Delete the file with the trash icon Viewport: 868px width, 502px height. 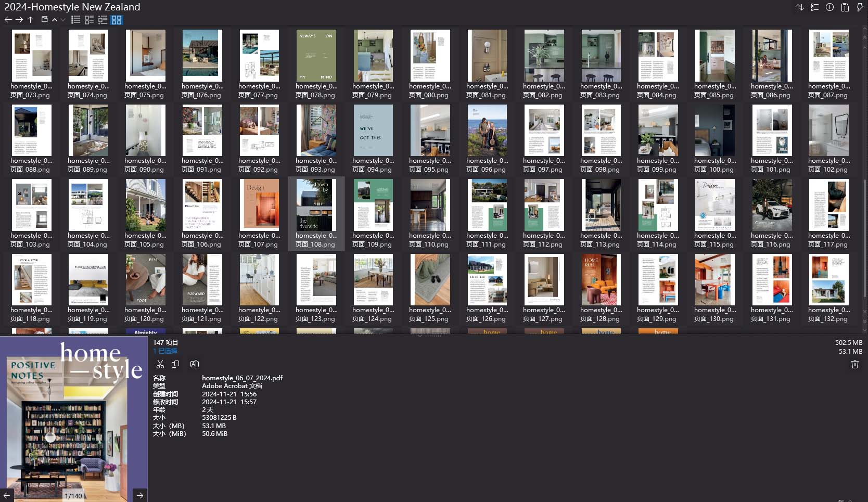pyautogui.click(x=854, y=364)
